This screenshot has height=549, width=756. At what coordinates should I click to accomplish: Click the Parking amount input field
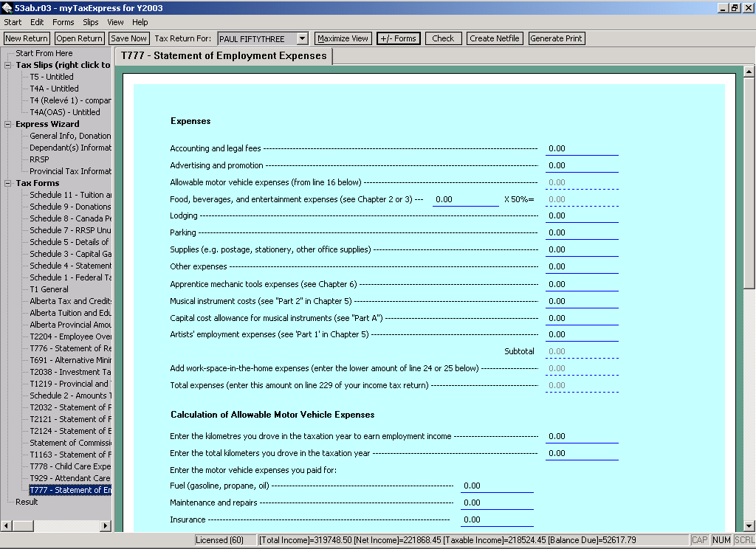581,233
